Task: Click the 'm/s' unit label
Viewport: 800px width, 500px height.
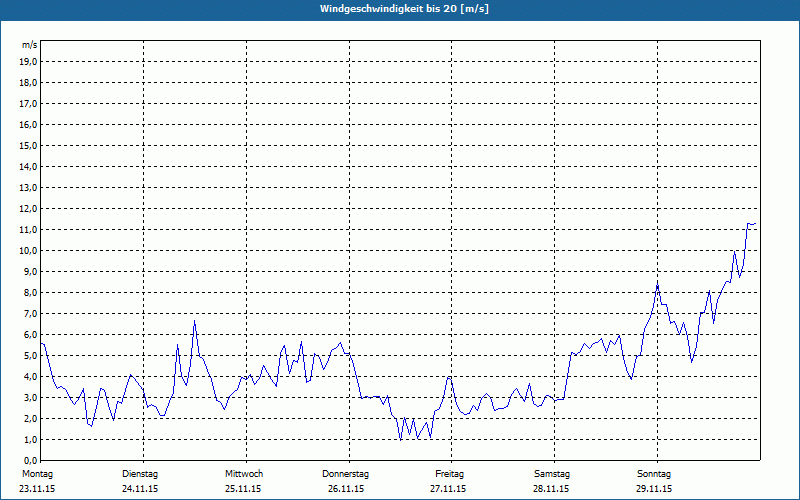Action: pos(30,45)
